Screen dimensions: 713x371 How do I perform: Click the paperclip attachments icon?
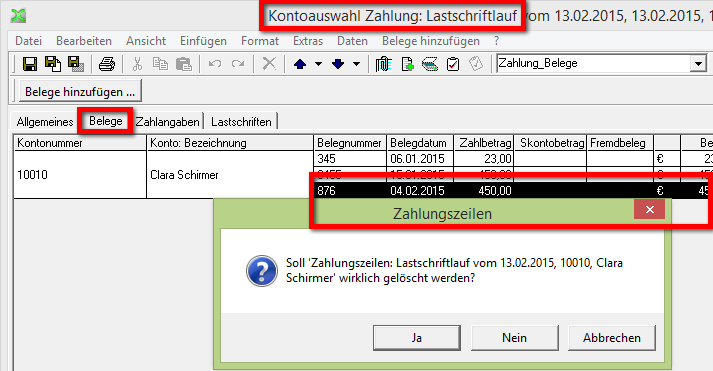[383, 64]
